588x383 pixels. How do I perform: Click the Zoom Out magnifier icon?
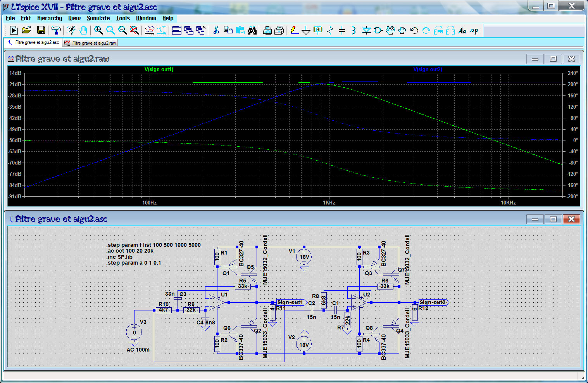(122, 30)
